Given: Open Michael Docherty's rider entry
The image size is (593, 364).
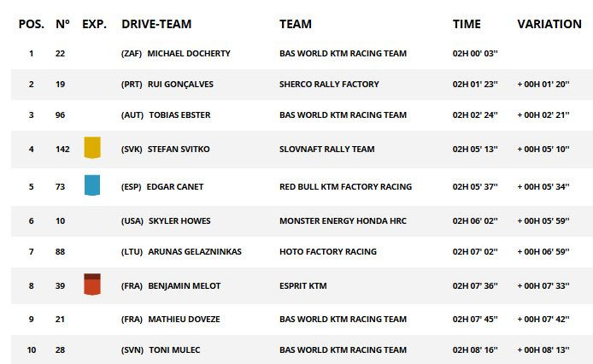Looking at the screenshot, I should pyautogui.click(x=189, y=53).
